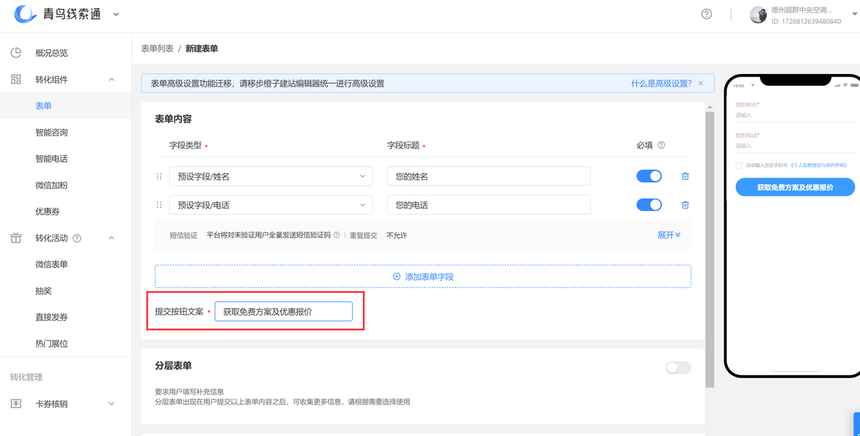860x436 pixels.
Task: Click the help question mark icon in header
Action: pyautogui.click(x=706, y=14)
